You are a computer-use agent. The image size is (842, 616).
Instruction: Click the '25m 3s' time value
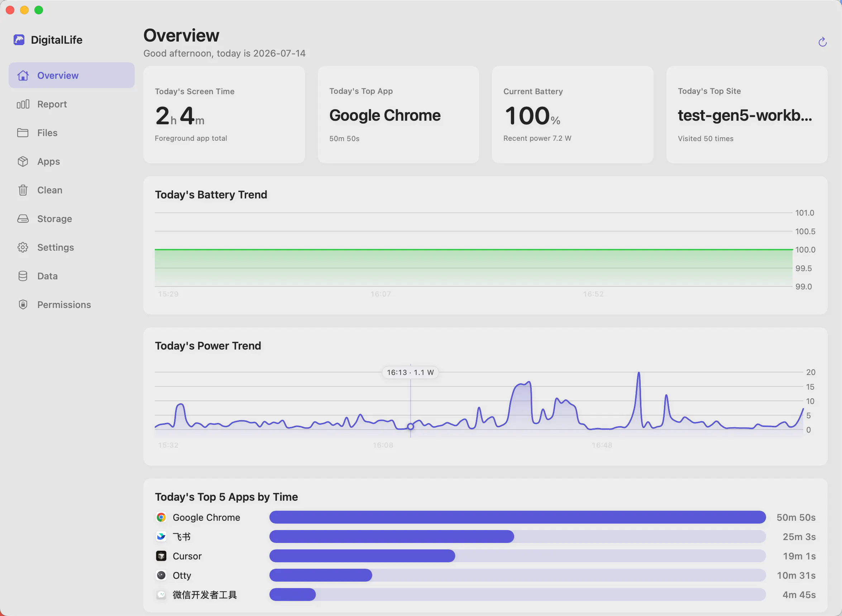click(x=799, y=536)
